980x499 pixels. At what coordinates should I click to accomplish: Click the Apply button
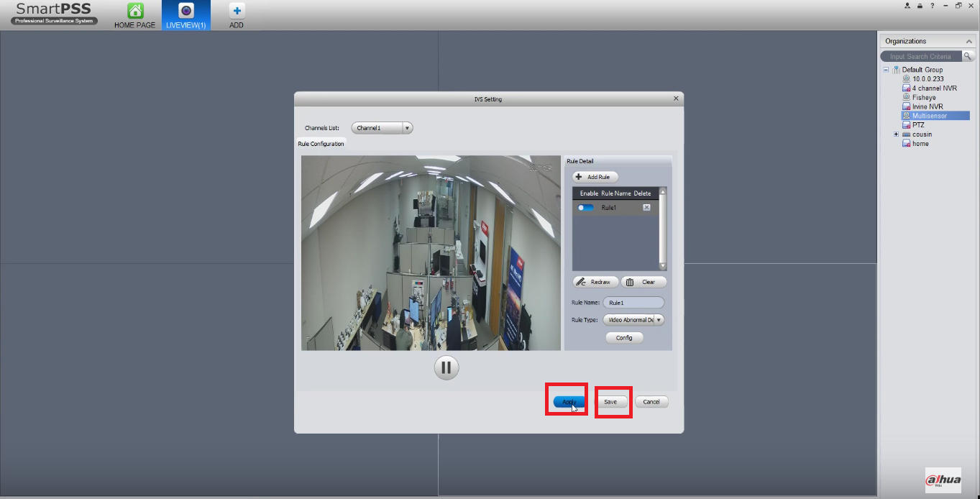click(x=569, y=402)
